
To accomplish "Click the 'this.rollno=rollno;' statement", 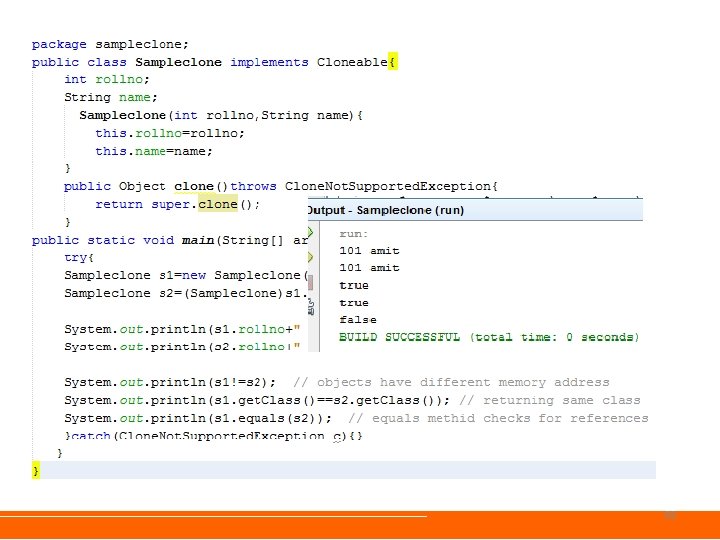I will click(x=170, y=133).
